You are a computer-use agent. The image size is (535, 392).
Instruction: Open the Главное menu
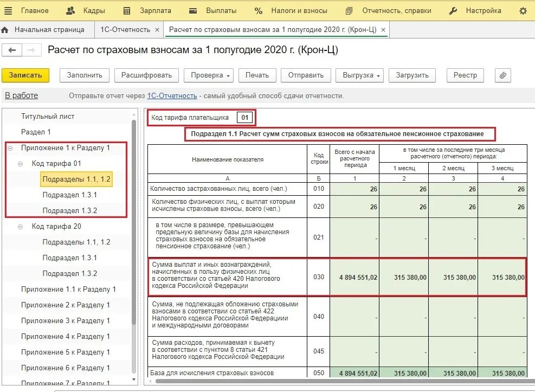[x=35, y=11]
